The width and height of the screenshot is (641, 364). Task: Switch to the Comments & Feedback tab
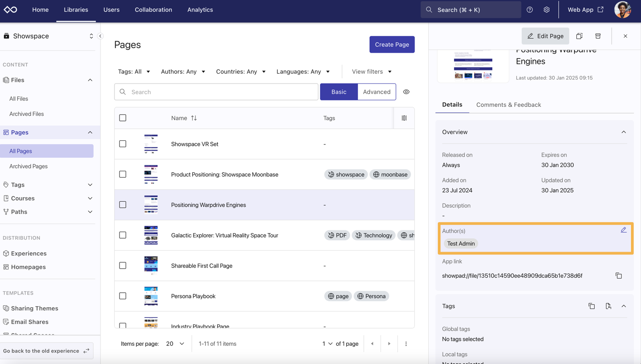tap(508, 105)
